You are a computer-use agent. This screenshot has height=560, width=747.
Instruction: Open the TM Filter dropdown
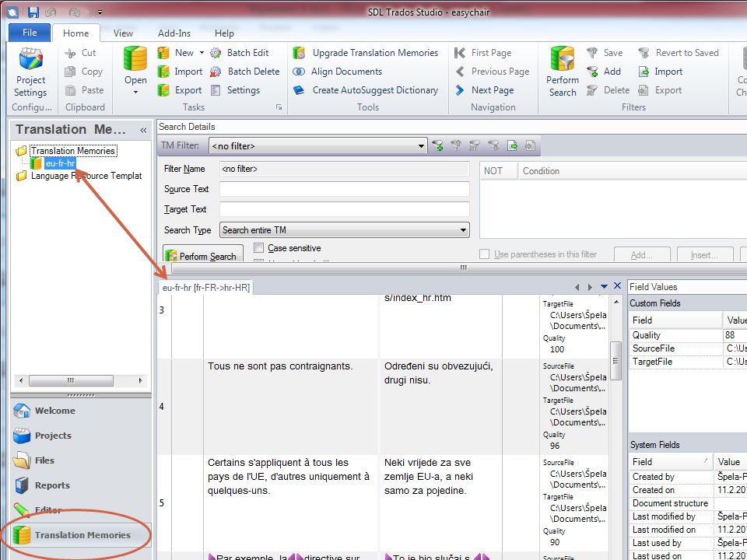click(x=421, y=146)
